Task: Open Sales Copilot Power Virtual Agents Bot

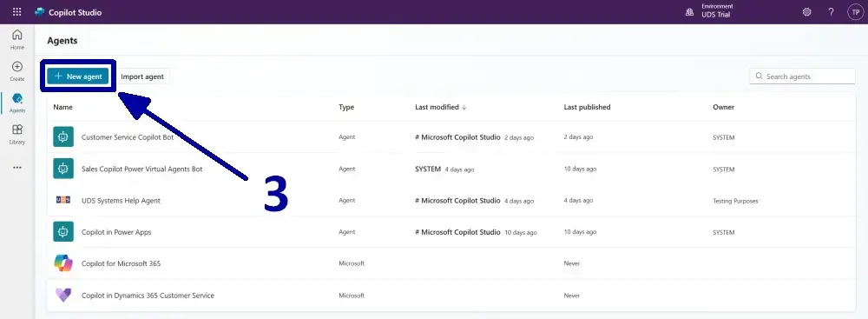Action: click(141, 169)
